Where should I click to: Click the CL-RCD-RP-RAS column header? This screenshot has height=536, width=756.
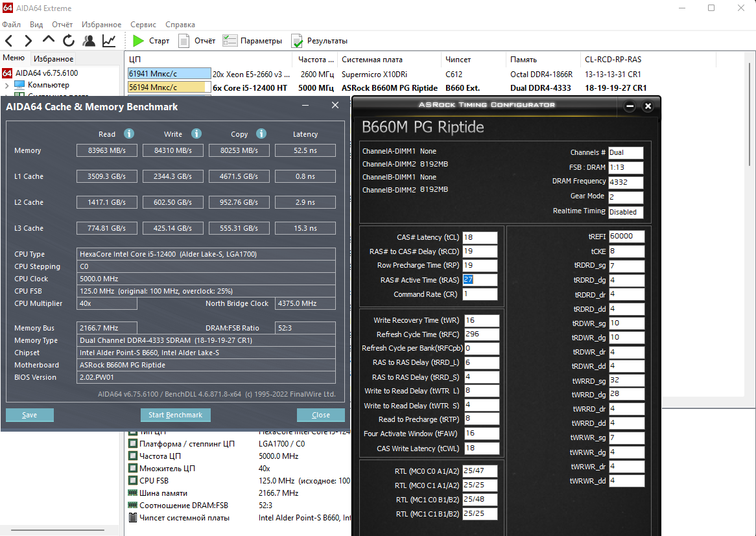pyautogui.click(x=648, y=60)
